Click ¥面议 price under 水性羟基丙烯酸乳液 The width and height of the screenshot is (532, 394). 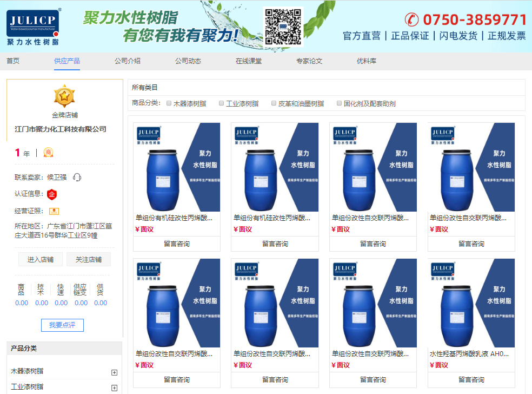(438, 365)
